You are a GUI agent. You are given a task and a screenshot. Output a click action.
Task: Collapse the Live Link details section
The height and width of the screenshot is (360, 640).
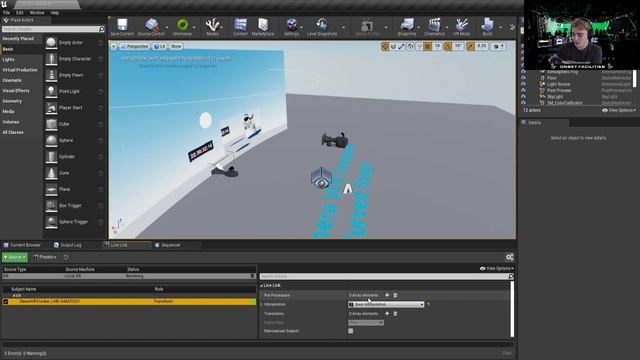pos(262,286)
